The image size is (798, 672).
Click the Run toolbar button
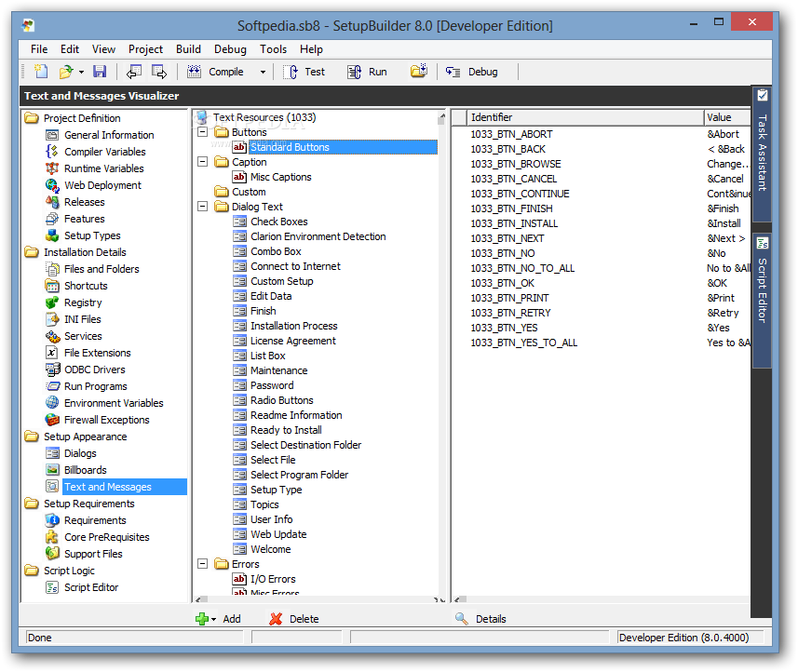pos(368,72)
